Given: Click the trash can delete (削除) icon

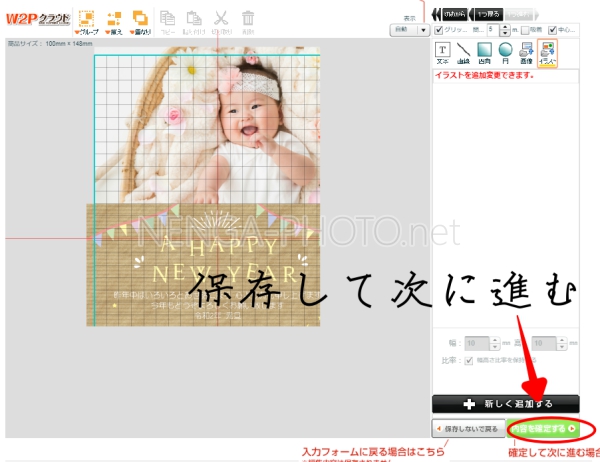Looking at the screenshot, I should [x=248, y=23].
